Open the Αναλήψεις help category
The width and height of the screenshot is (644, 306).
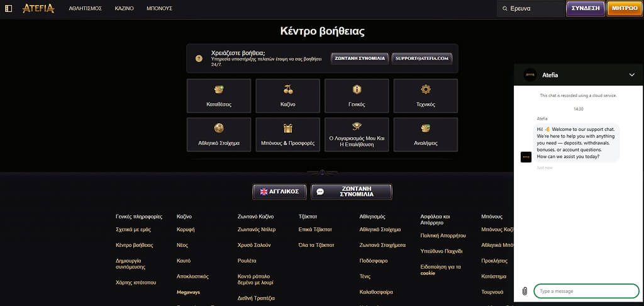point(426,135)
